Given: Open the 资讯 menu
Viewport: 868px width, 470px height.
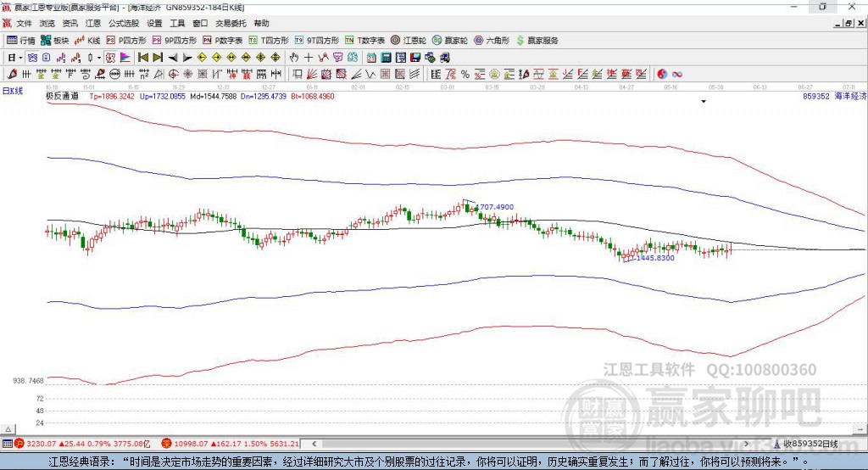Looking at the screenshot, I should pos(70,23).
